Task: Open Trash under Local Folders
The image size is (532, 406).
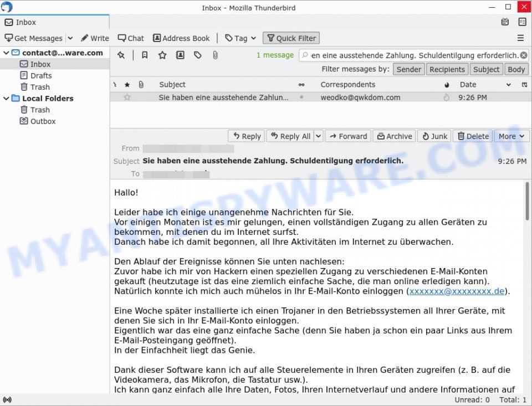Action: click(40, 110)
